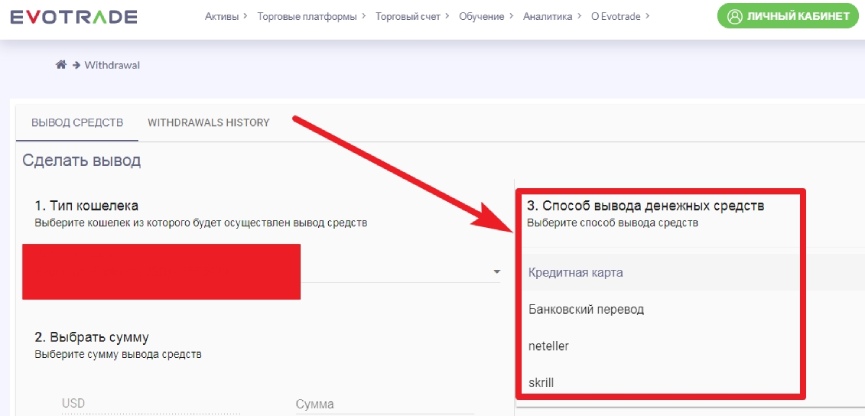This screenshot has height=416, width=865.
Task: Click the Withdrawal breadcrumb link
Action: coord(112,65)
